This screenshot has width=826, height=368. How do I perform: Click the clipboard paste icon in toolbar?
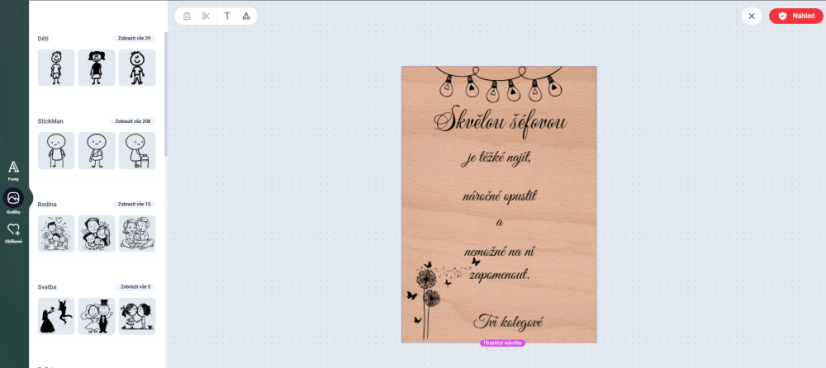click(186, 16)
